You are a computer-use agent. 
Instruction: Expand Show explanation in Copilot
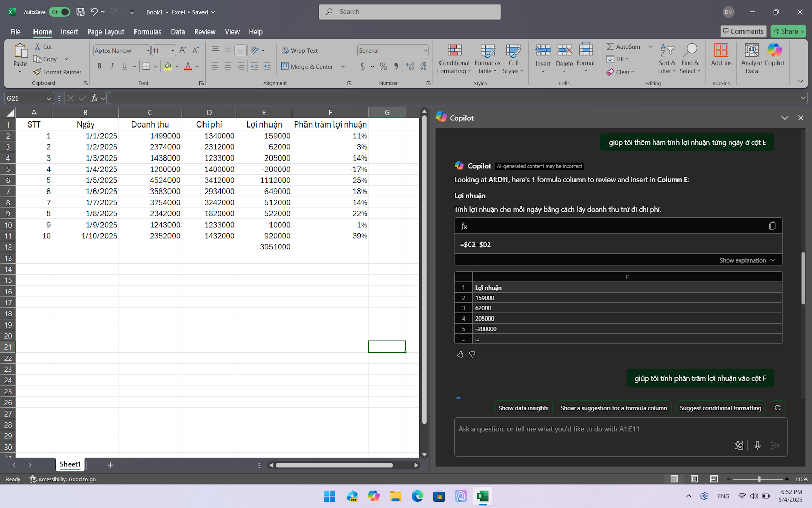click(747, 260)
